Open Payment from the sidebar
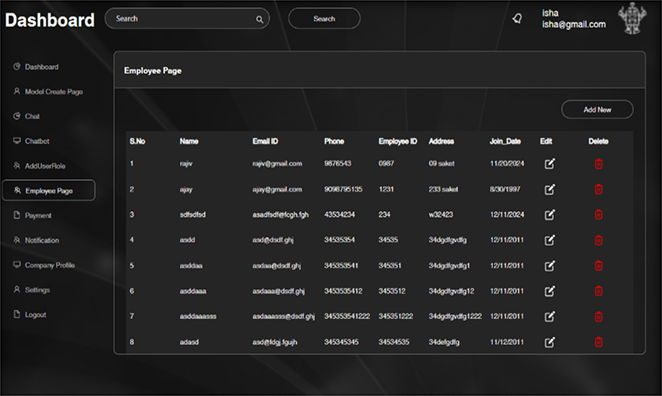 (x=32, y=215)
